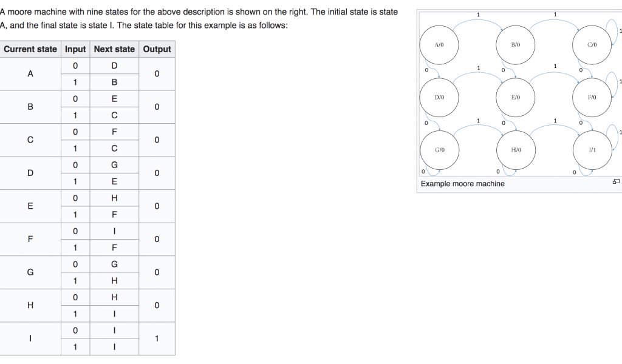Click the "Input" column header
The image size is (622, 364).
click(x=75, y=49)
